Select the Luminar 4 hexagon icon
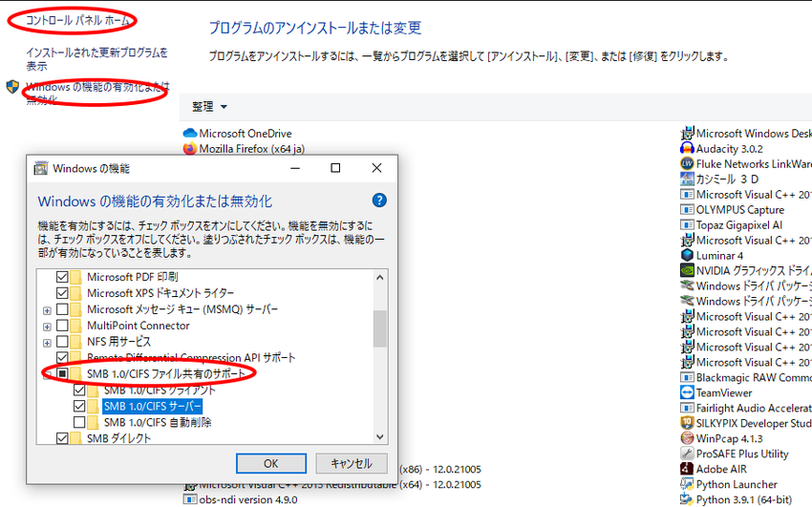 point(687,255)
